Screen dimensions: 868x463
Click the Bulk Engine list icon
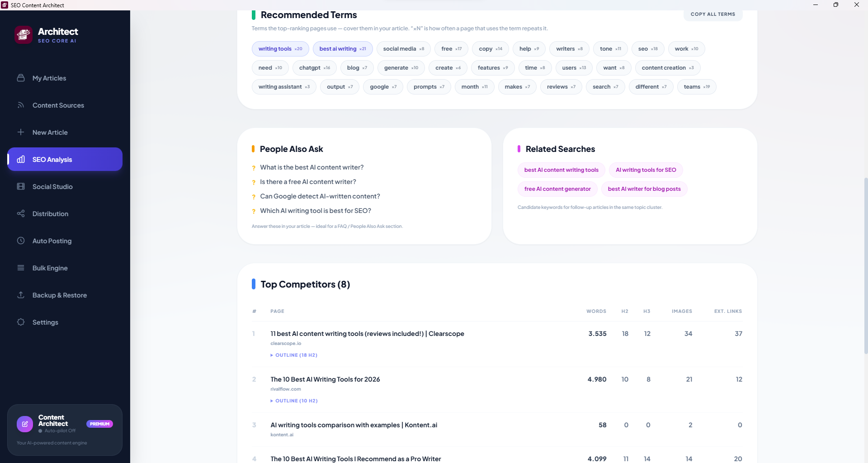pyautogui.click(x=21, y=268)
